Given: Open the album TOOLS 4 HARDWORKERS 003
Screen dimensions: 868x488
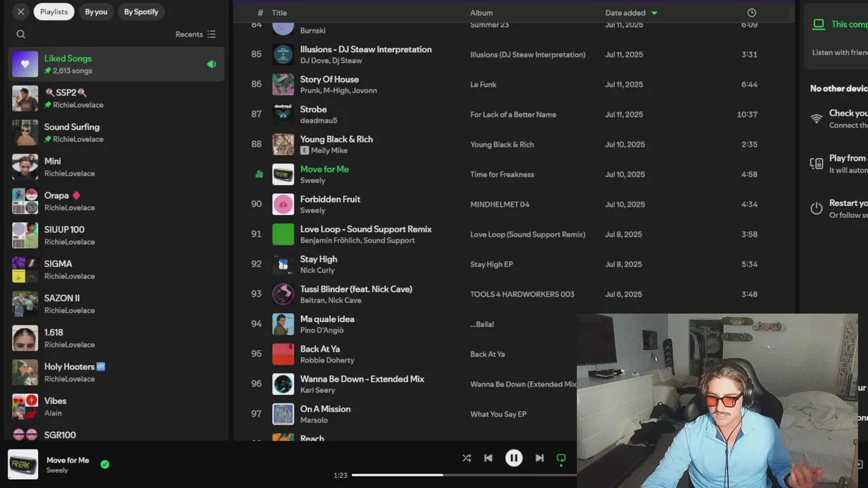Looking at the screenshot, I should pyautogui.click(x=522, y=294).
